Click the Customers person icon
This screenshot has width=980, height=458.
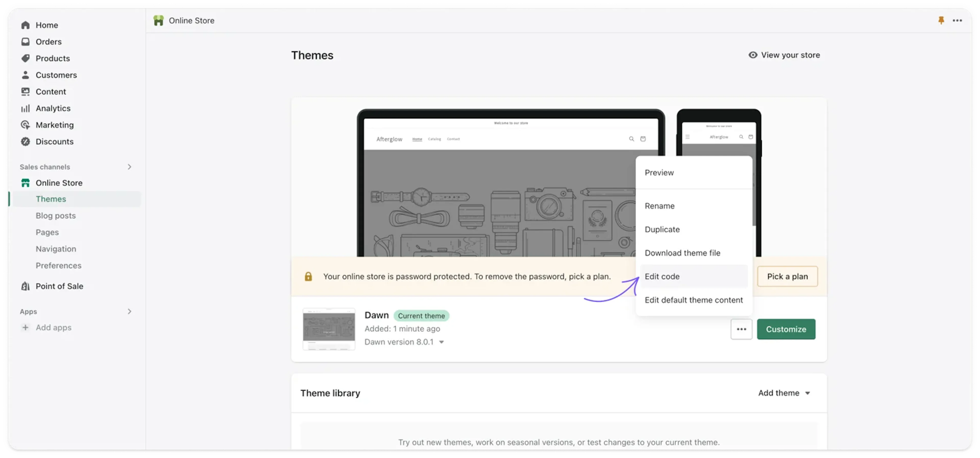[26, 75]
